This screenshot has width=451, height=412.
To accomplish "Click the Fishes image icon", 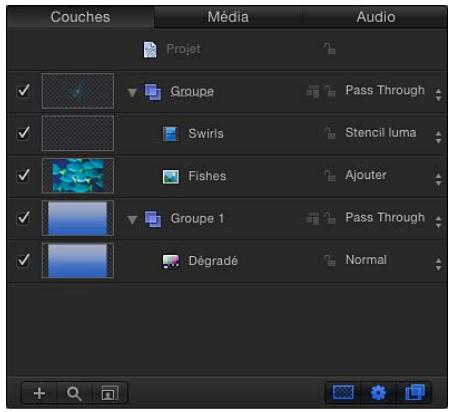I will pyautogui.click(x=171, y=177).
